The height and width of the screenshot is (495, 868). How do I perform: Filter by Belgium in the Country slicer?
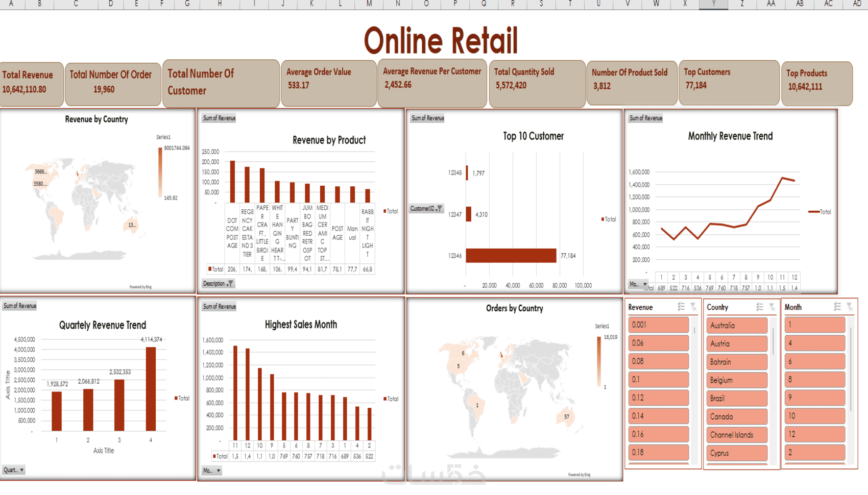(x=737, y=380)
